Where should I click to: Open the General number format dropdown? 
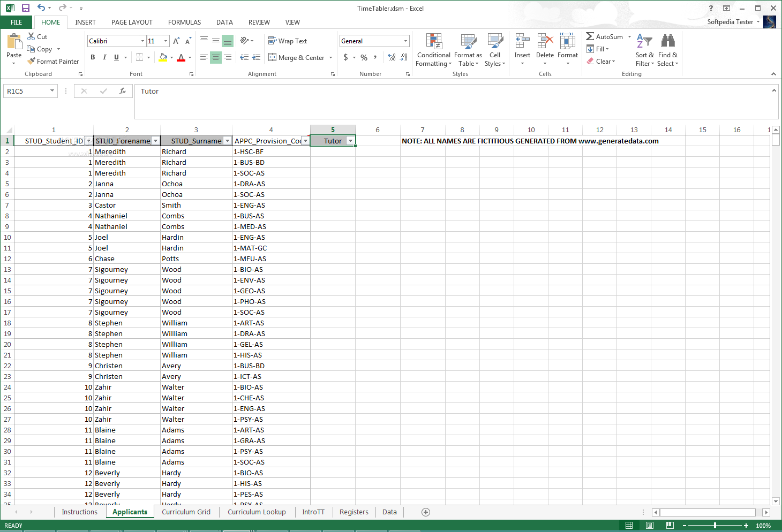tap(405, 41)
